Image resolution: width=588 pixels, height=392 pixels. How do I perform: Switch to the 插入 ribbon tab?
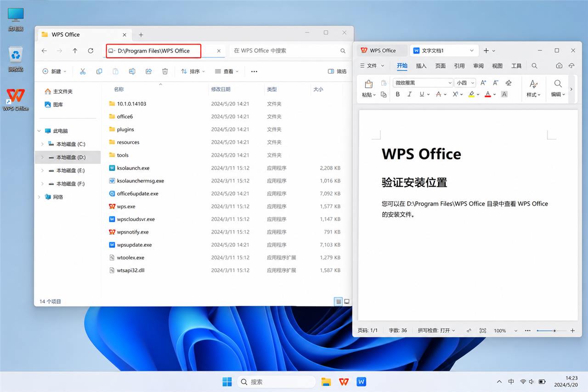(421, 66)
